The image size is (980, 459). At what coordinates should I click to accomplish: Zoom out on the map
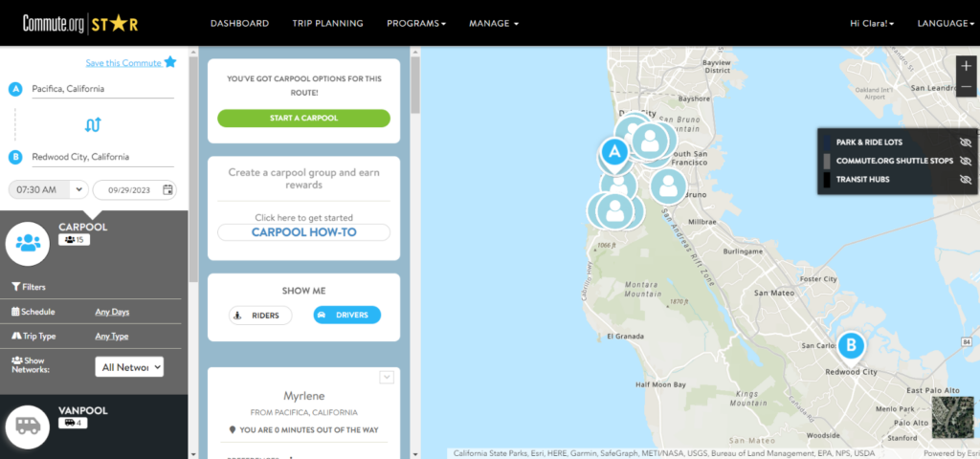[967, 87]
